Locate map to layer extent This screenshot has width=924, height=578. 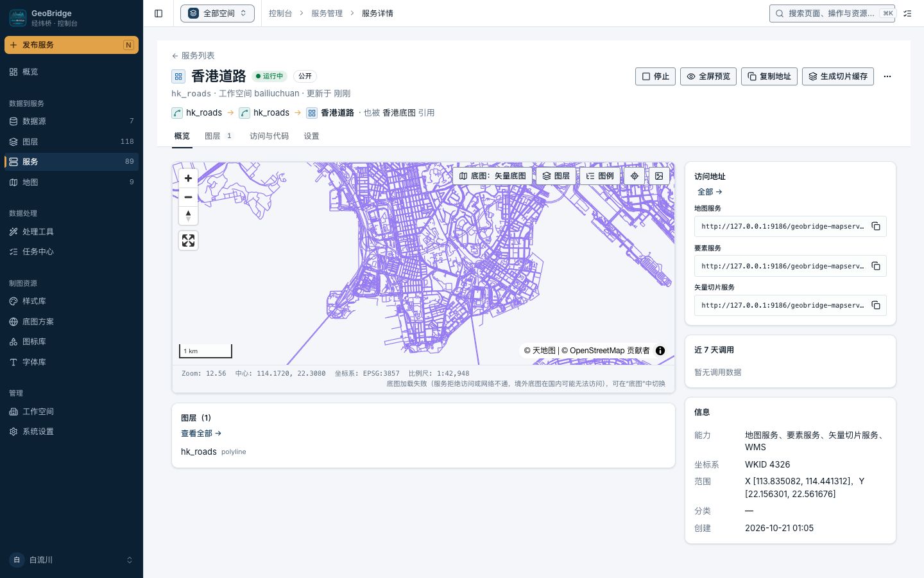click(x=634, y=176)
